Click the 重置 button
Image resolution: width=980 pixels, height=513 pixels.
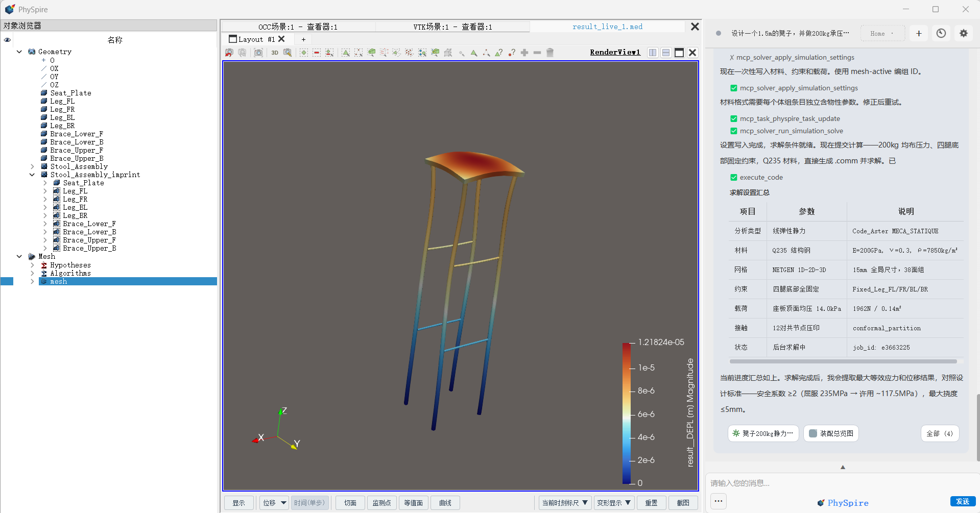(651, 503)
